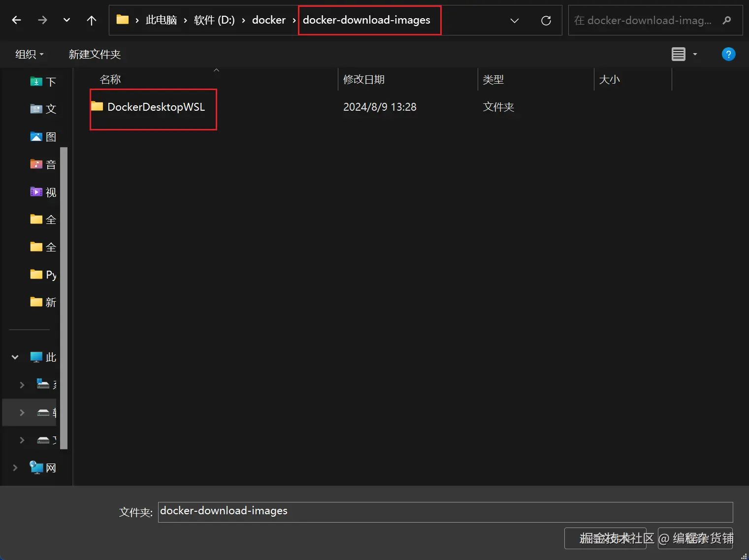Select 此电脑 computer icon in sidebar
Image resolution: width=749 pixels, height=560 pixels.
point(36,357)
